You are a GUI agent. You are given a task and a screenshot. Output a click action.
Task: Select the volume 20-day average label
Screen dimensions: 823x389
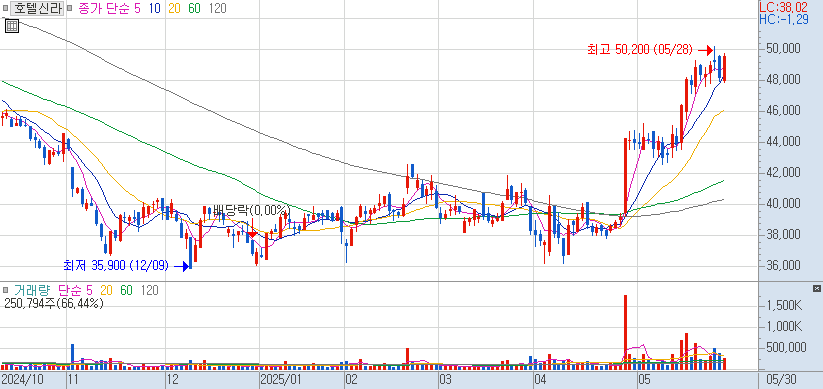(x=106, y=290)
